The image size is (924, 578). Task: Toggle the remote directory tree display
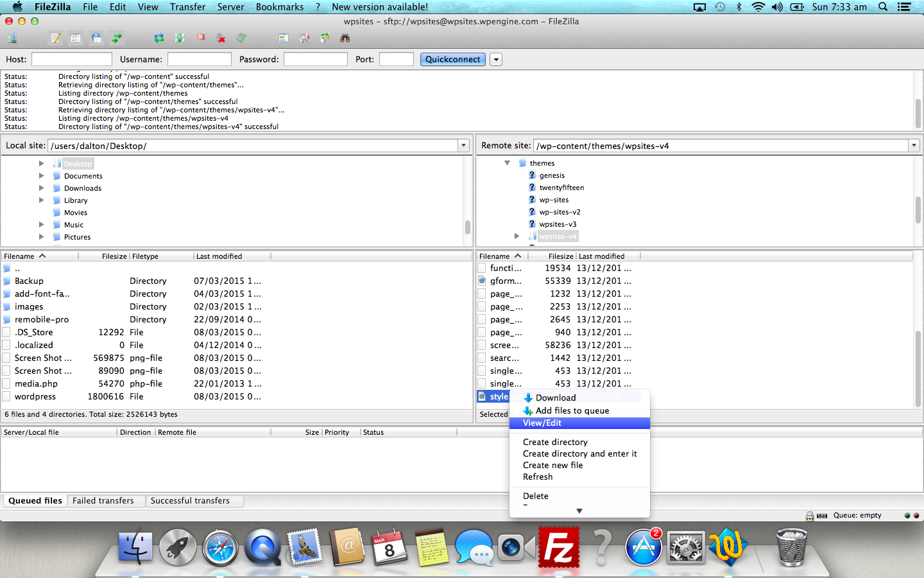[96, 39]
